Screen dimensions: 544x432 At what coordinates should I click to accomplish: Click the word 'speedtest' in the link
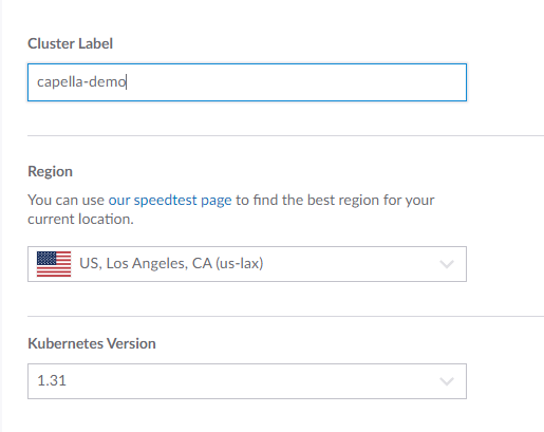165,200
